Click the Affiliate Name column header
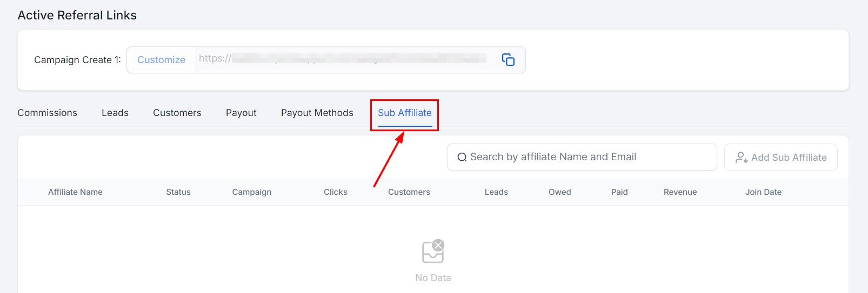 click(75, 192)
